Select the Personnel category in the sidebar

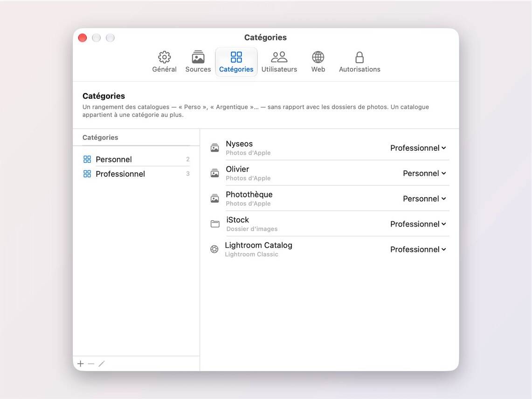coord(136,159)
